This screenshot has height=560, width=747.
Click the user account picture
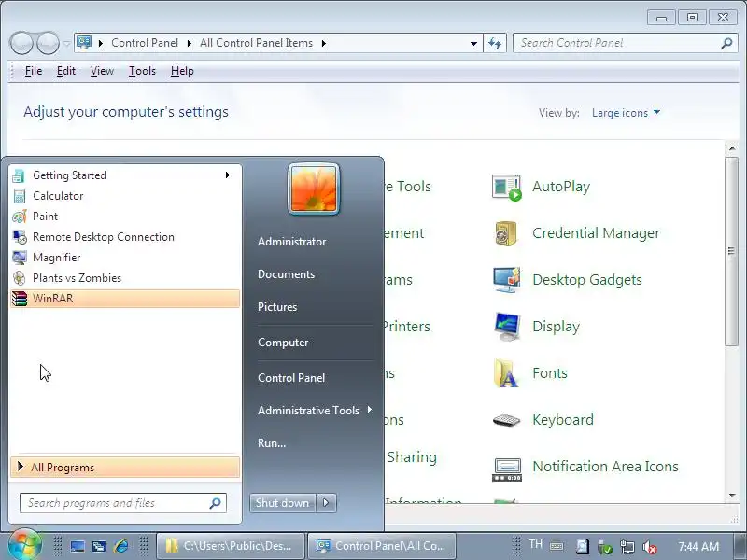click(x=314, y=189)
